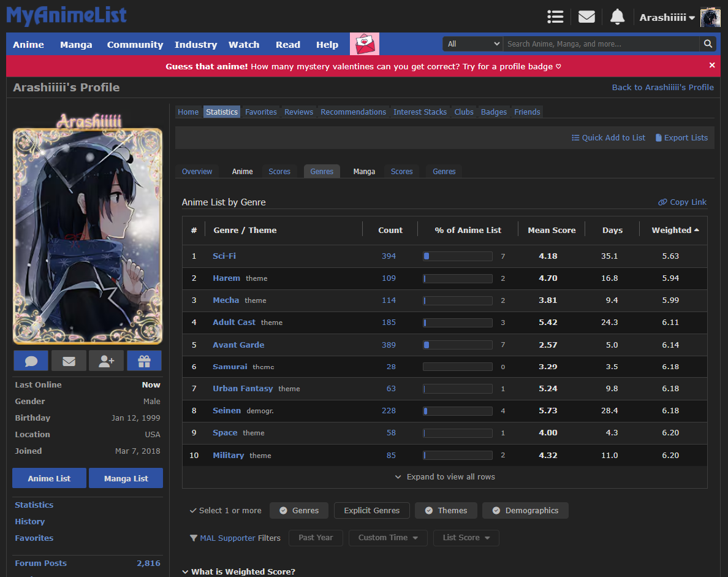Click Export Lists link
Screen dimensions: 728x577
point(681,137)
